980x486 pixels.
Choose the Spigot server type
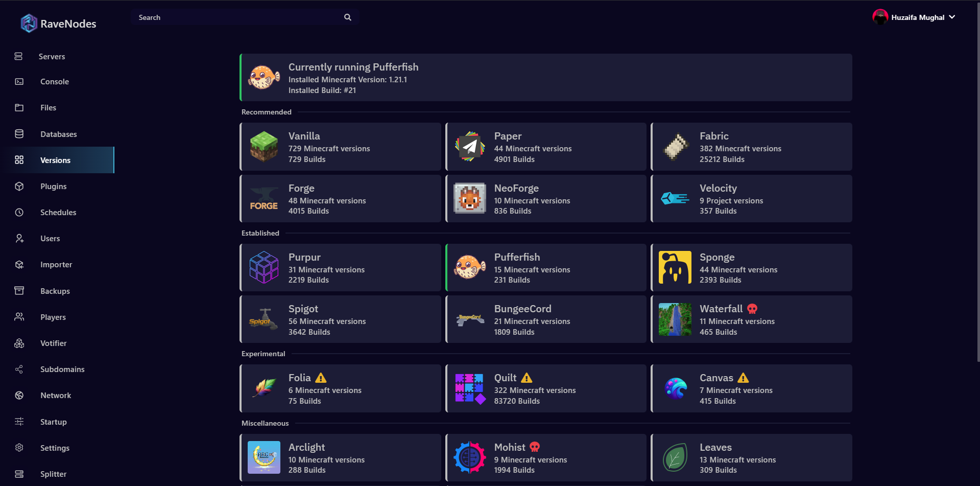tap(340, 319)
